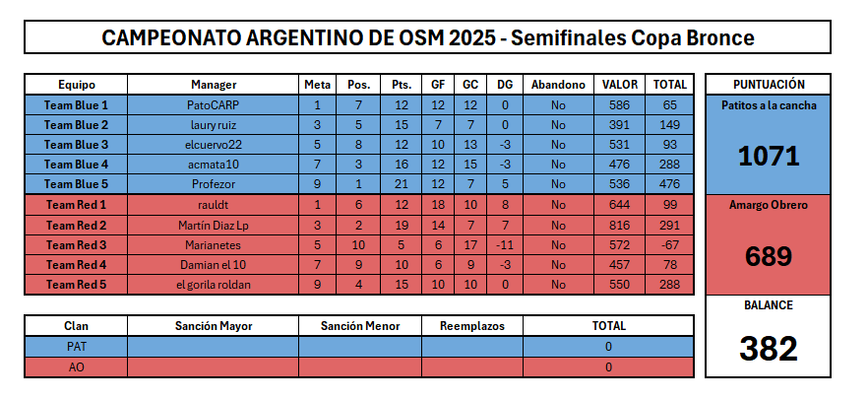
Task: Click the PatoCARP manager cell
Action: point(214,104)
